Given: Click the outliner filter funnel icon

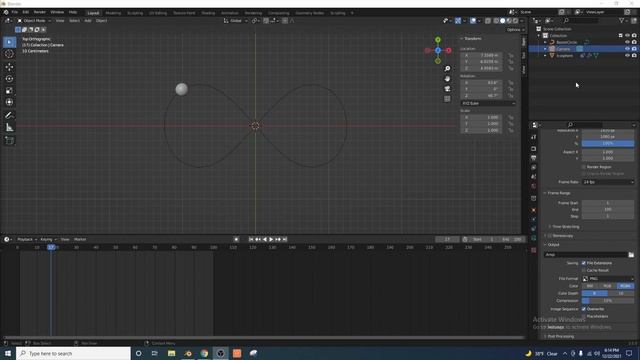Looking at the screenshot, I should (622, 20).
